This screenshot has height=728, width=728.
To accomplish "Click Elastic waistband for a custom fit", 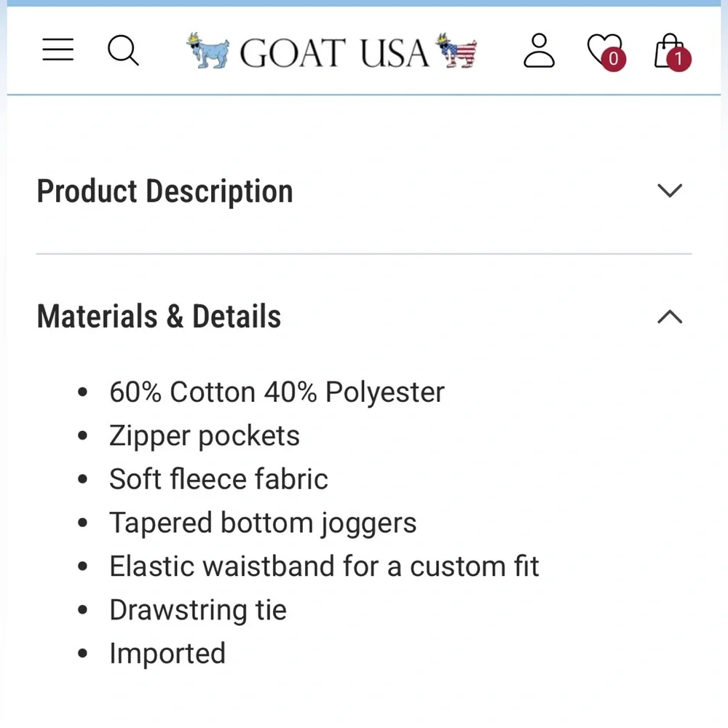I will (x=324, y=566).
